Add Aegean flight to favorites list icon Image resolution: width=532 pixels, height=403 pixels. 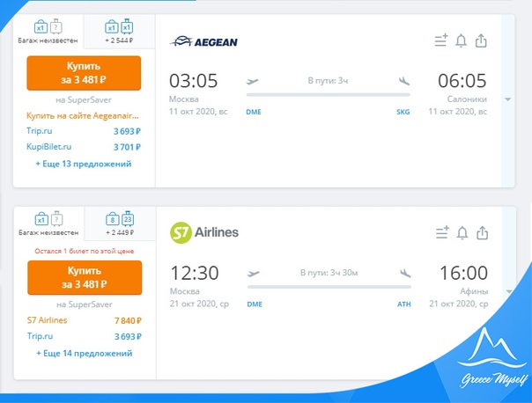[441, 40]
